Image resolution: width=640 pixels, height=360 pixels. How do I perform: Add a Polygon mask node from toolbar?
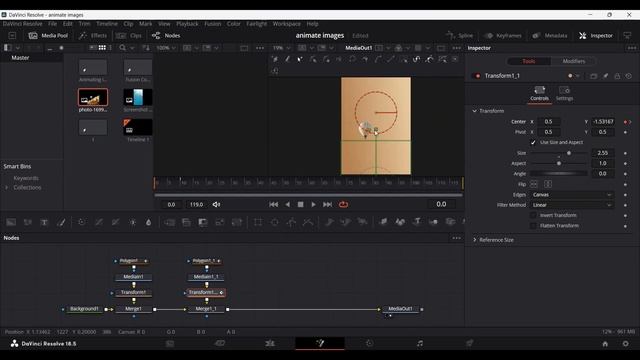point(291,222)
